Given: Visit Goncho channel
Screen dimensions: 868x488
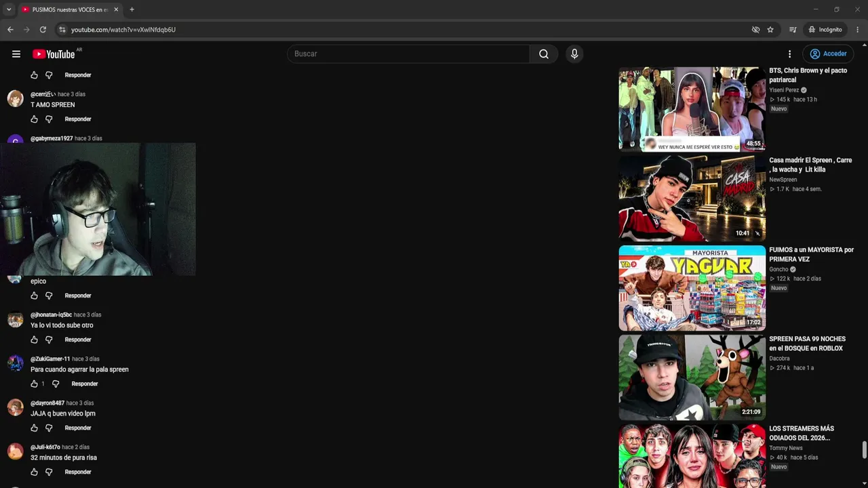Looking at the screenshot, I should coord(778,269).
